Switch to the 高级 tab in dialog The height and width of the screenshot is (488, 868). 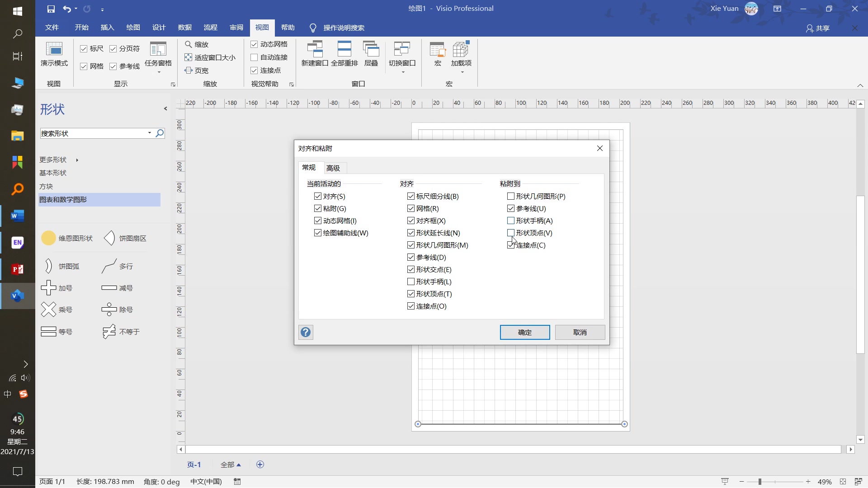(333, 168)
